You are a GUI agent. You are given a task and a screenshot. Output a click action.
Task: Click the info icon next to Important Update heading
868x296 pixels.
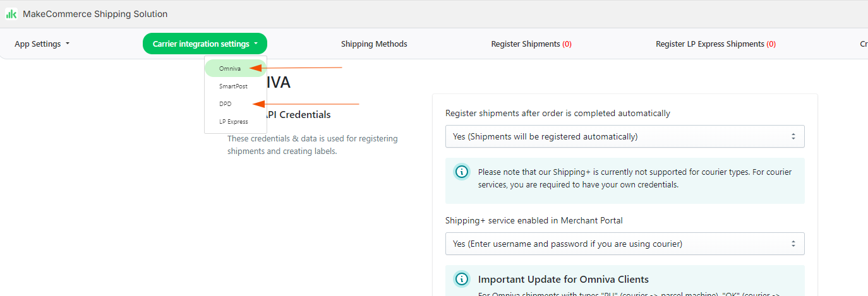click(x=462, y=279)
